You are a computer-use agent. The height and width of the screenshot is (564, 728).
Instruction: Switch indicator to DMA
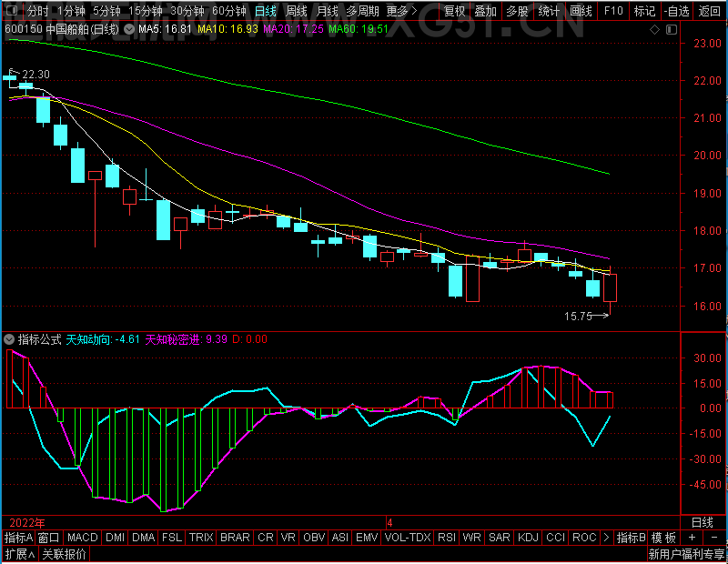tap(144, 538)
